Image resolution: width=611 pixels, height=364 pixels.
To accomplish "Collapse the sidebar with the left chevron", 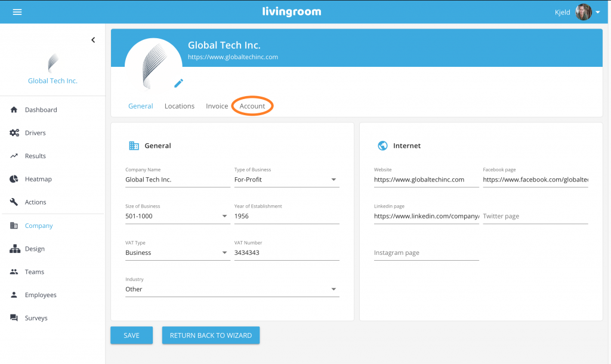I will (x=93, y=40).
